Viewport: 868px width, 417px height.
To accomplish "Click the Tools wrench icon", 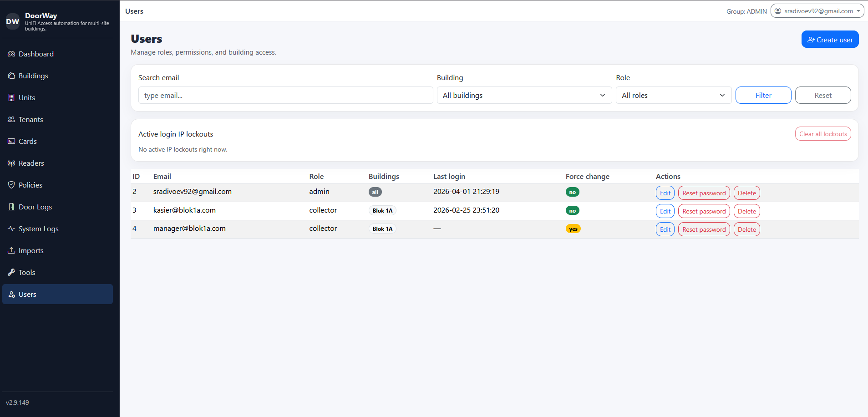I will [11, 272].
